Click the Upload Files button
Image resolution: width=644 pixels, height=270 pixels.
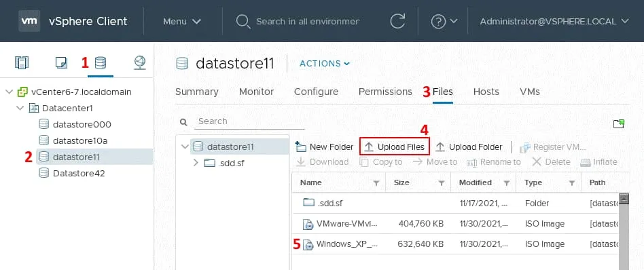[x=395, y=147]
